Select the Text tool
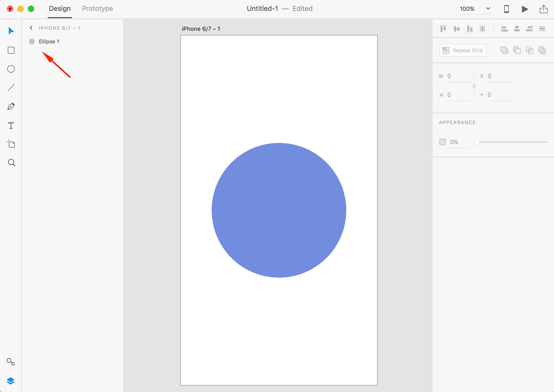The height and width of the screenshot is (392, 554). coord(11,125)
